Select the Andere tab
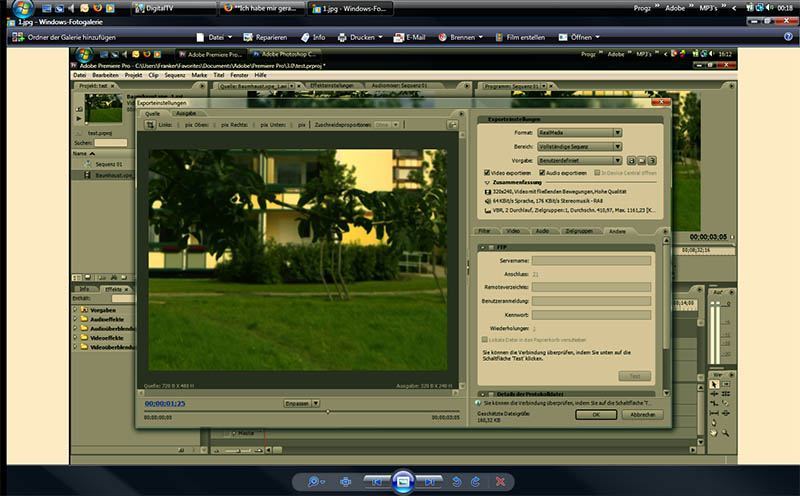Image resolution: width=800 pixels, height=496 pixels. 617,231
